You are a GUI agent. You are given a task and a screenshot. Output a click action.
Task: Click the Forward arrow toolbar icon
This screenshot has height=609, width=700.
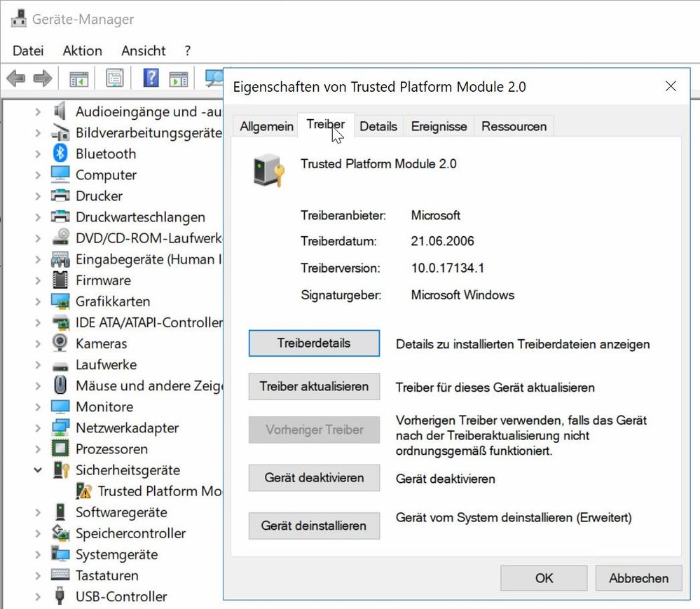[43, 78]
